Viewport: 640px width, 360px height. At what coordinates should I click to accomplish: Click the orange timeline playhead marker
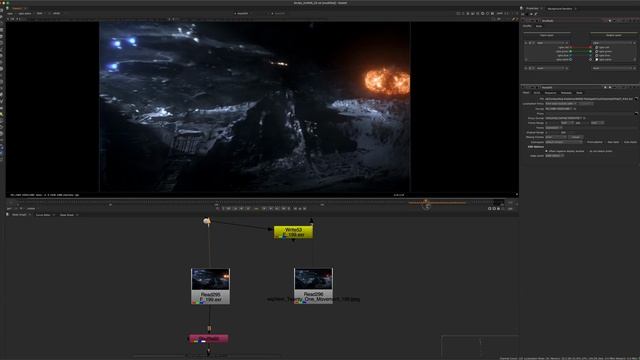coord(426,201)
